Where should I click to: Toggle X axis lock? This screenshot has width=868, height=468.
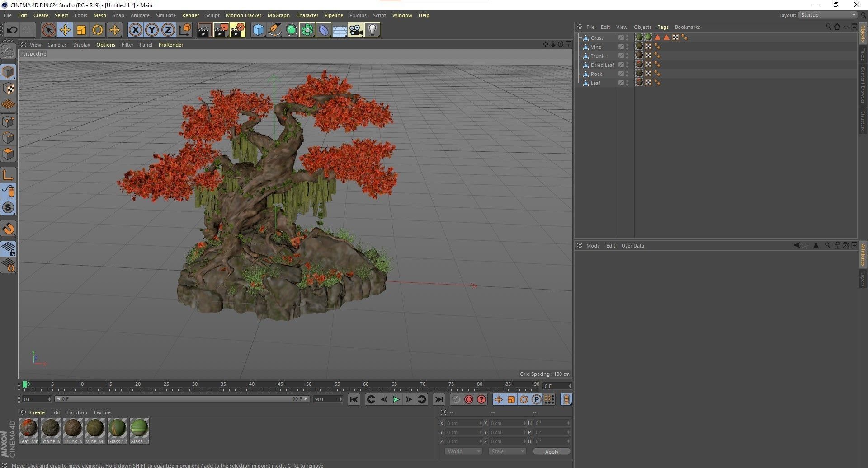[135, 30]
